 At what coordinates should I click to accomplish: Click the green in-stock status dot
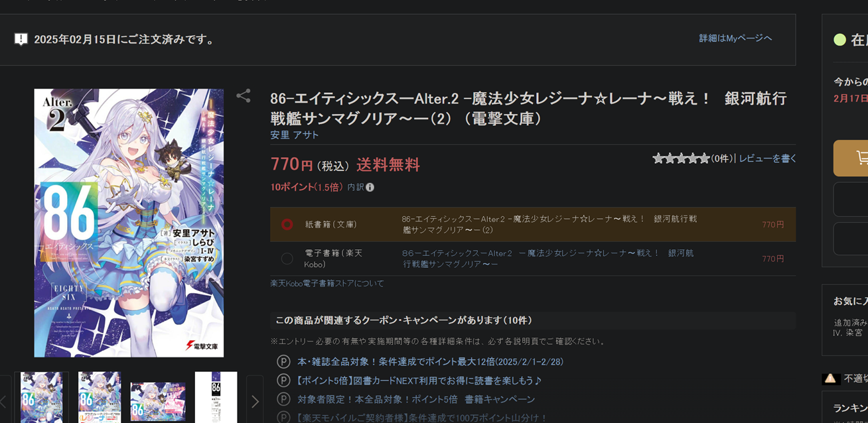coord(839,38)
